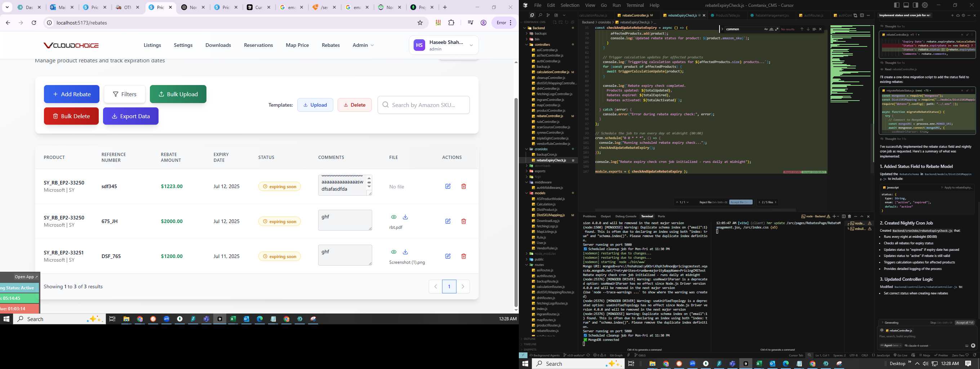Go to next match in find widget
The height and width of the screenshot is (369, 980).
click(x=808, y=29)
